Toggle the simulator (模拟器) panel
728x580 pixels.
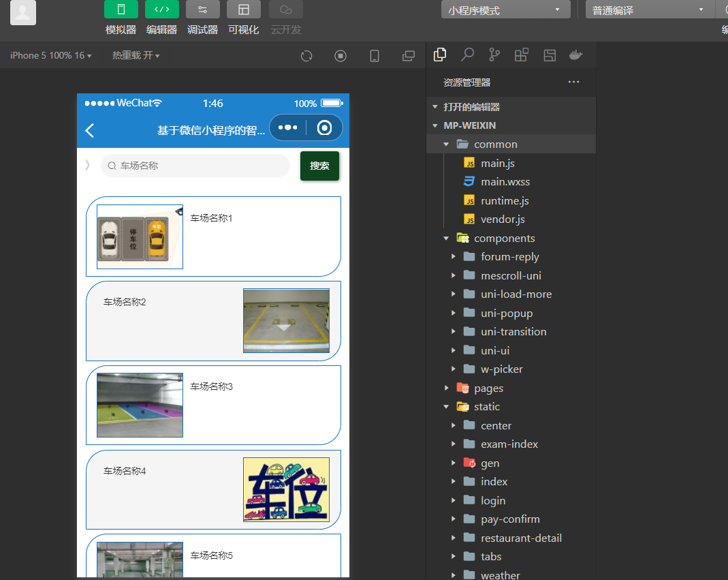click(x=121, y=10)
